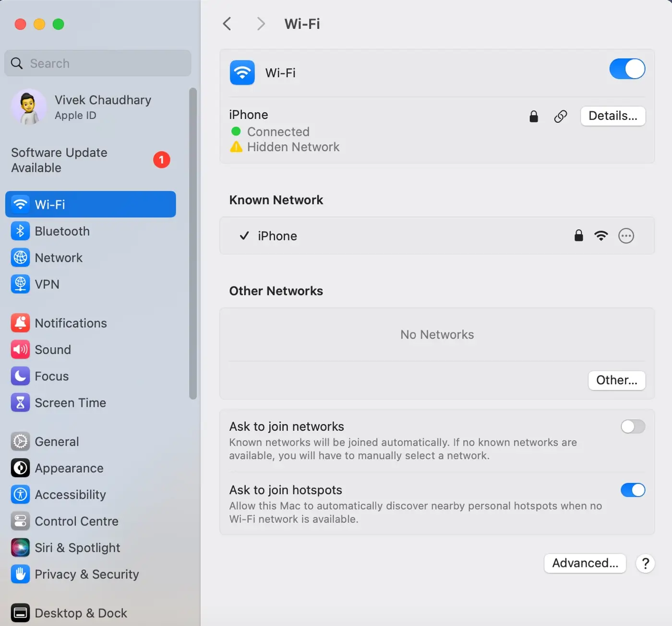
Task: Turn off the main Wi-Fi switch
Action: pyautogui.click(x=627, y=69)
